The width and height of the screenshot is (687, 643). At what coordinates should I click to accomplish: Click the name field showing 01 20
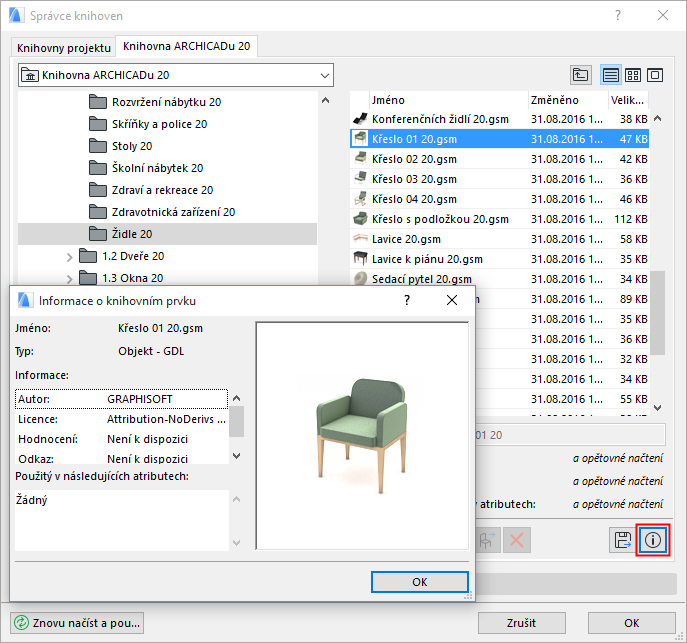(570, 435)
